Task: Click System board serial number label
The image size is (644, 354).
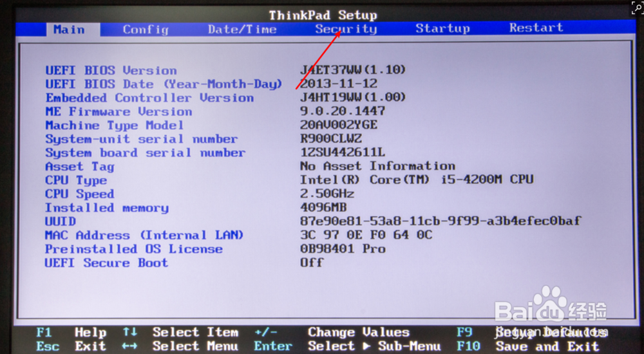Action: 146,153
